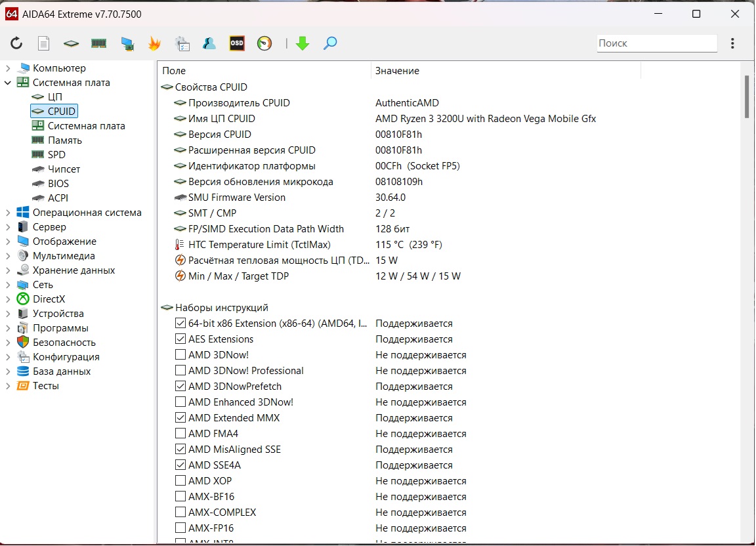Open the OSD panel icon
This screenshot has width=756, height=546.
(x=236, y=43)
